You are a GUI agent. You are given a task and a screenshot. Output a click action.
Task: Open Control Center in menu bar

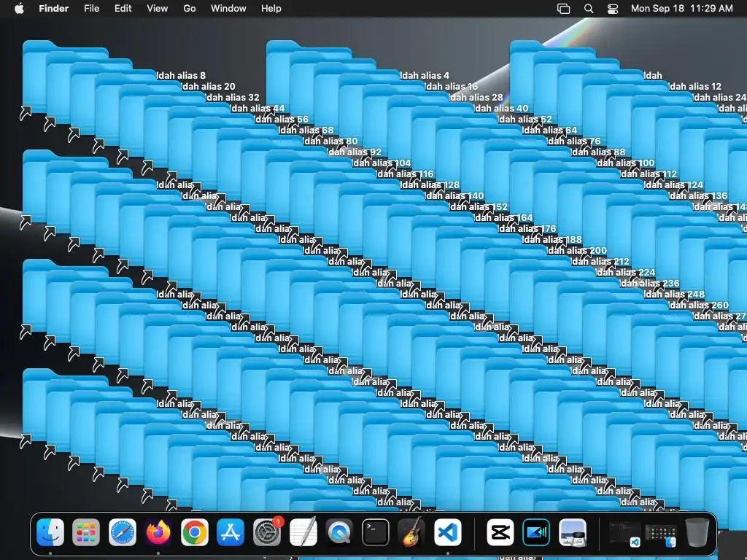click(x=613, y=9)
